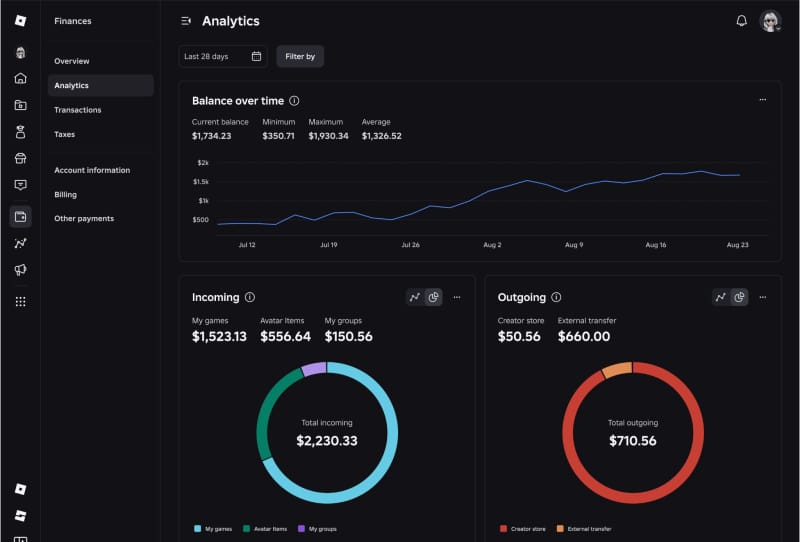This screenshot has height=542, width=800.
Task: Click the Analytics page title
Action: click(x=231, y=21)
